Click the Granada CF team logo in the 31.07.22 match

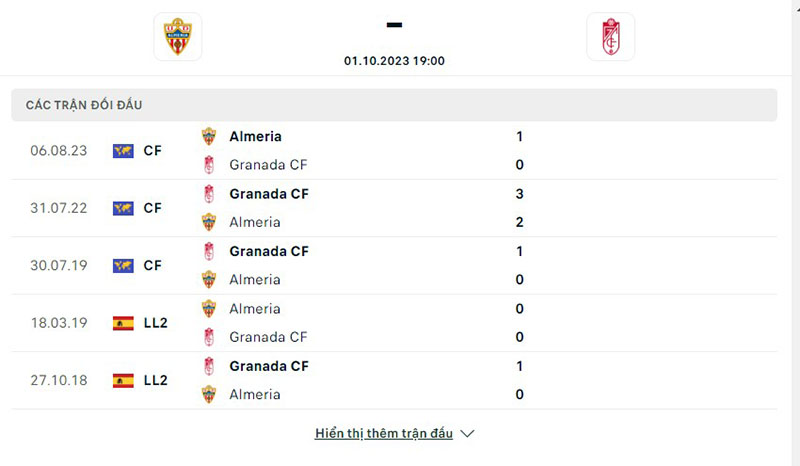pyautogui.click(x=209, y=194)
